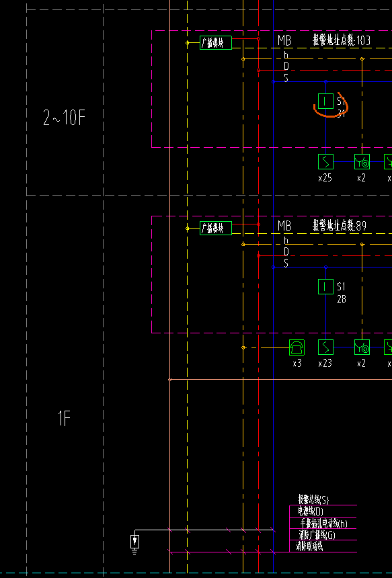Select the 2~10F floor label

coord(64,118)
